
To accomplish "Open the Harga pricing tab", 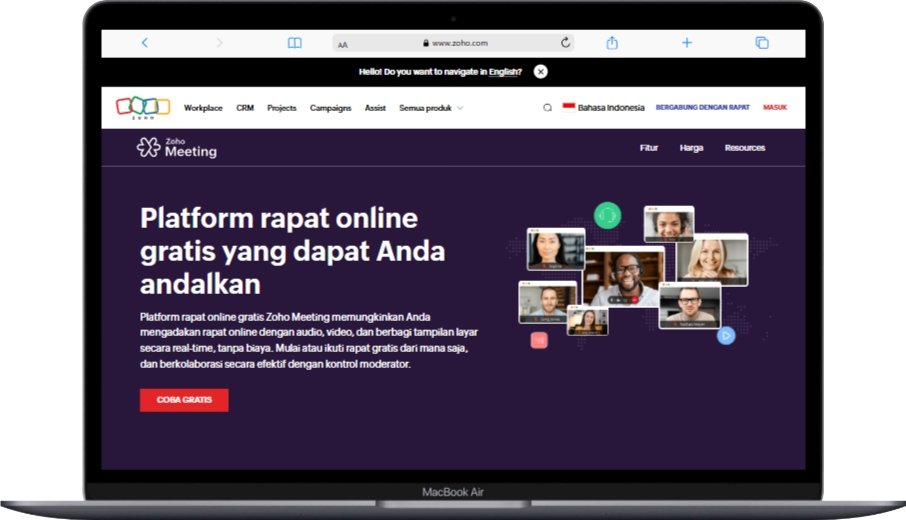I will pos(691,148).
